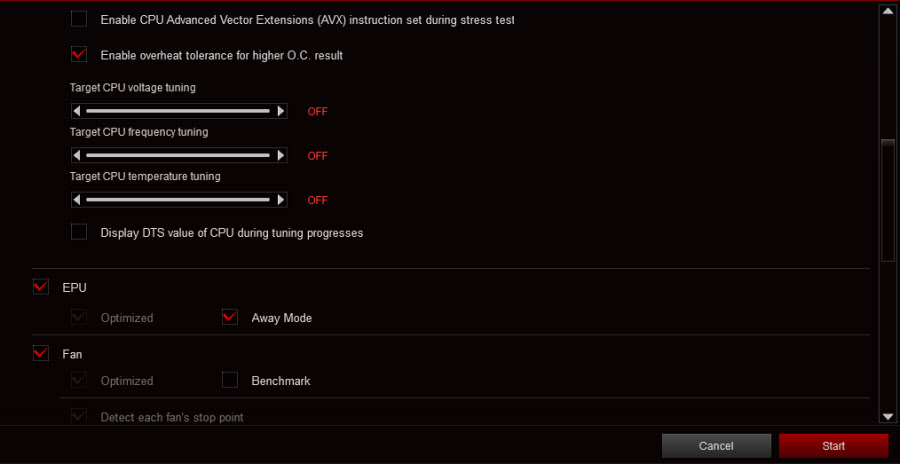
Task: Click the scrollbar down arrow
Action: (x=888, y=416)
